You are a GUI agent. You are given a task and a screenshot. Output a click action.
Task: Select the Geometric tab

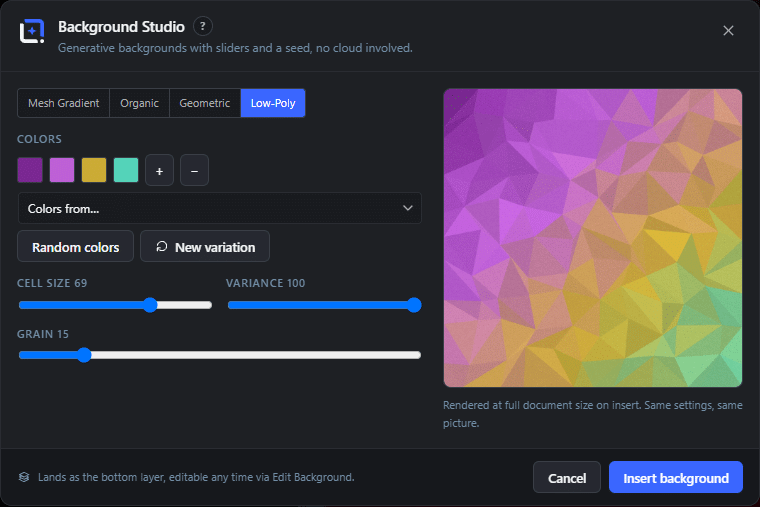tap(205, 103)
